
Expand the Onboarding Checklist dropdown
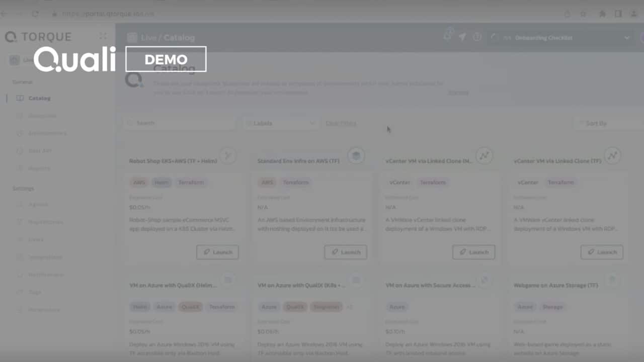tap(627, 37)
